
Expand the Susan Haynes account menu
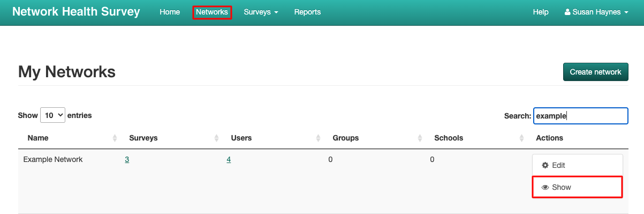click(596, 12)
